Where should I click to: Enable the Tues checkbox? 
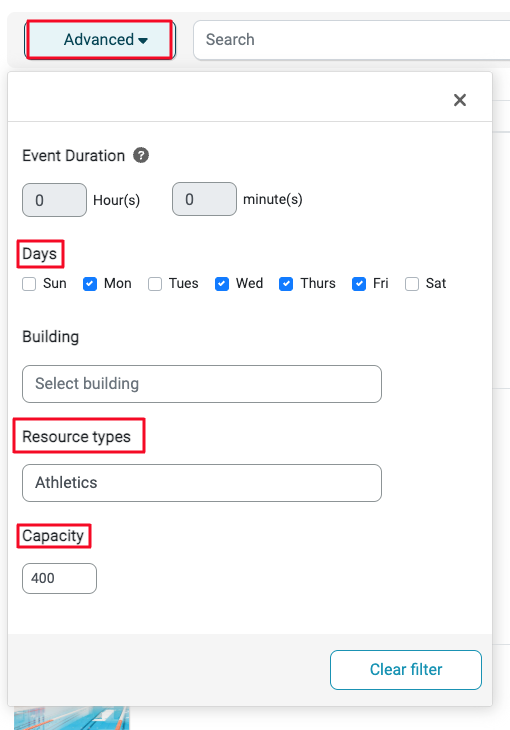point(155,284)
